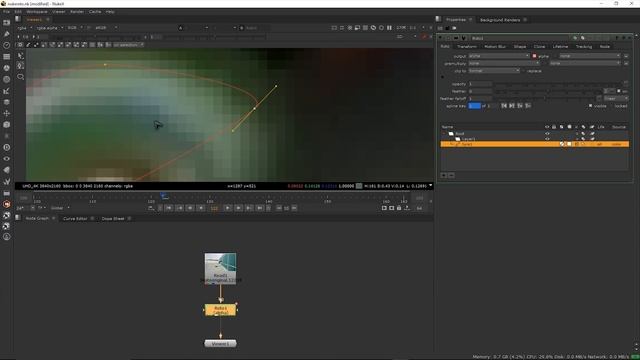Screen dimensions: 640x360
Task: Open the Image nodes toolbar icon
Action: (x=7, y=23)
